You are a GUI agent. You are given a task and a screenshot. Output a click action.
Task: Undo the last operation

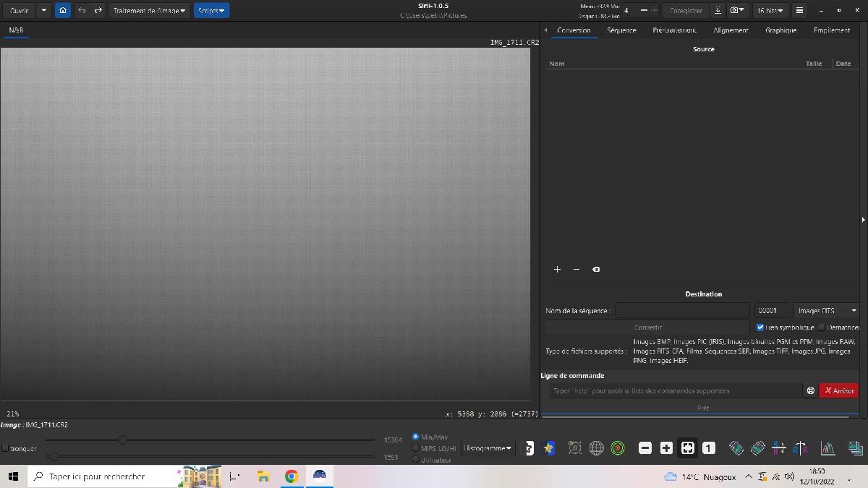click(82, 11)
